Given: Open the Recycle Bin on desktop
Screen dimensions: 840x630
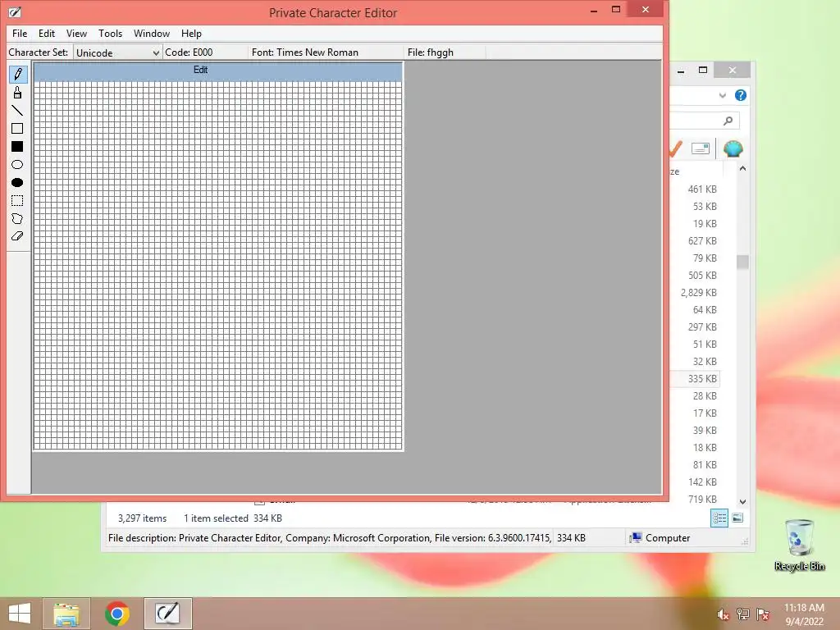Looking at the screenshot, I should click(799, 545).
